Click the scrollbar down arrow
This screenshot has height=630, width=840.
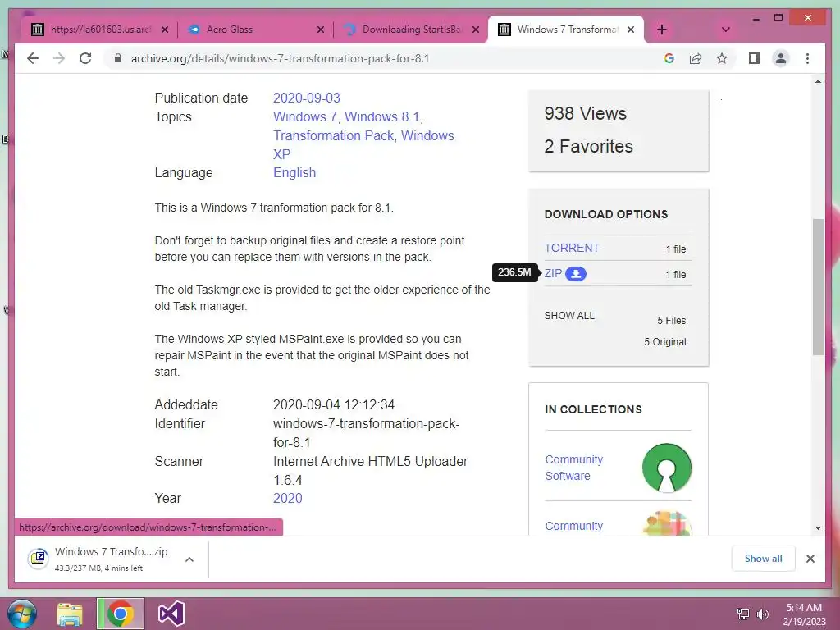coord(818,528)
